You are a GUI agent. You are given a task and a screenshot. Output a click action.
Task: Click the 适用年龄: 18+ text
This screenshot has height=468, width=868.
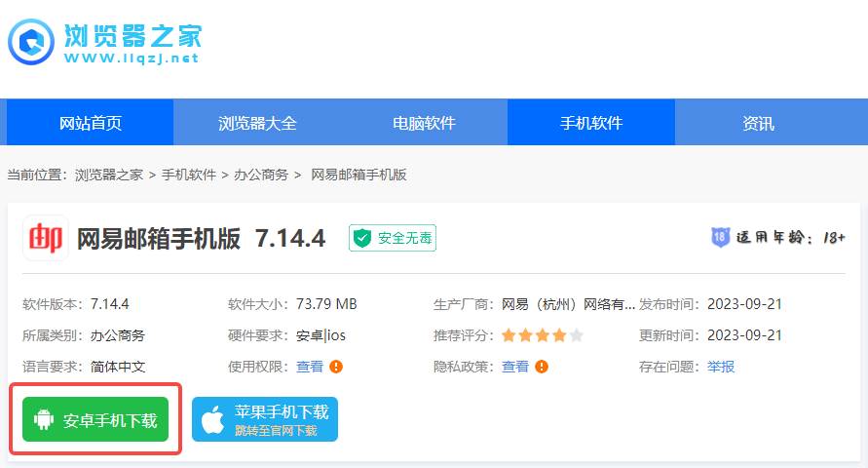pos(790,238)
